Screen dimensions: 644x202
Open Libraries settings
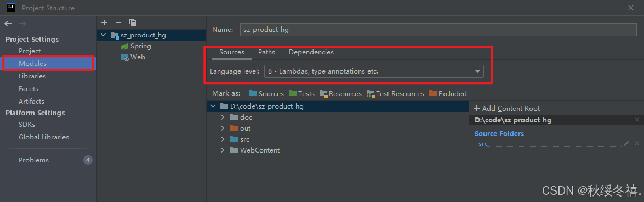point(32,76)
